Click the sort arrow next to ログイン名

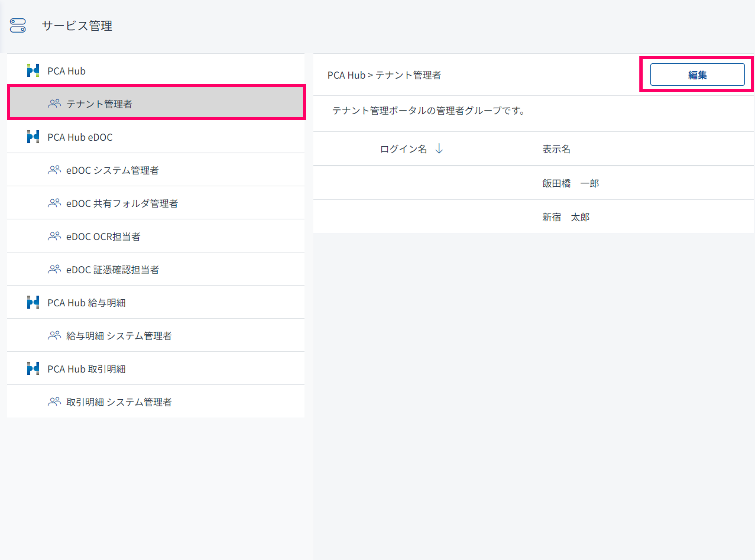[x=439, y=148]
